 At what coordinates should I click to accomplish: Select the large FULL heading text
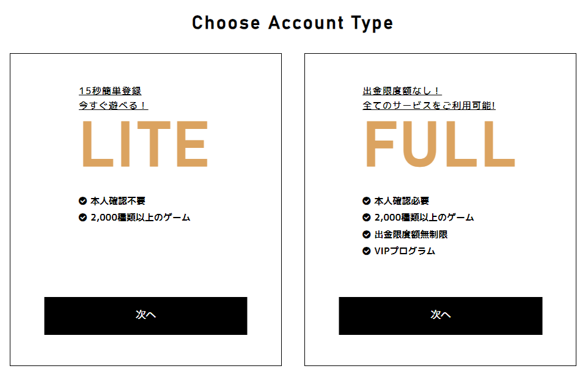click(439, 144)
